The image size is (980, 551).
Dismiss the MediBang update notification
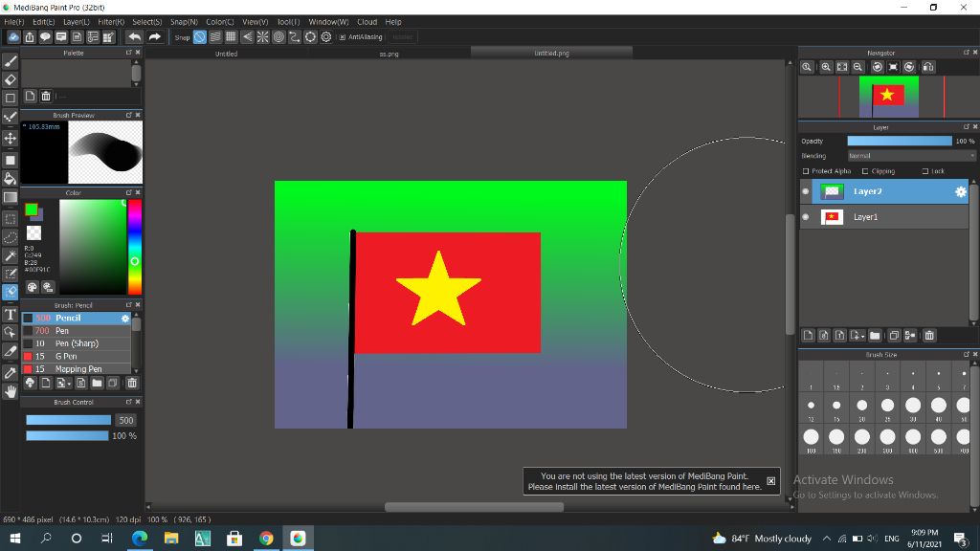(x=771, y=481)
